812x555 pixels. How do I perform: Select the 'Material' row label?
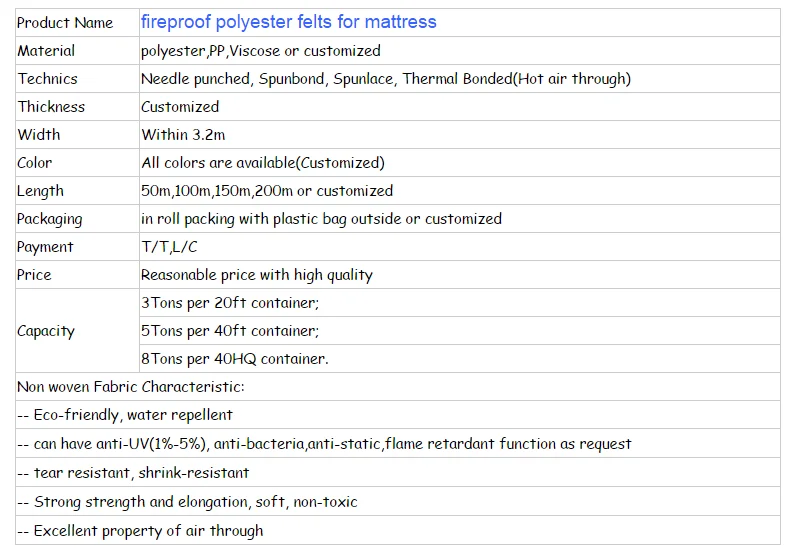[46, 51]
